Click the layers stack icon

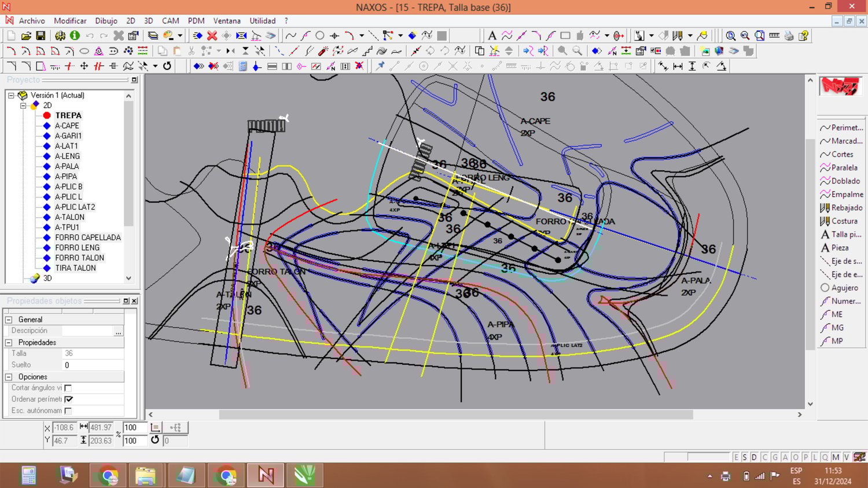(153, 36)
